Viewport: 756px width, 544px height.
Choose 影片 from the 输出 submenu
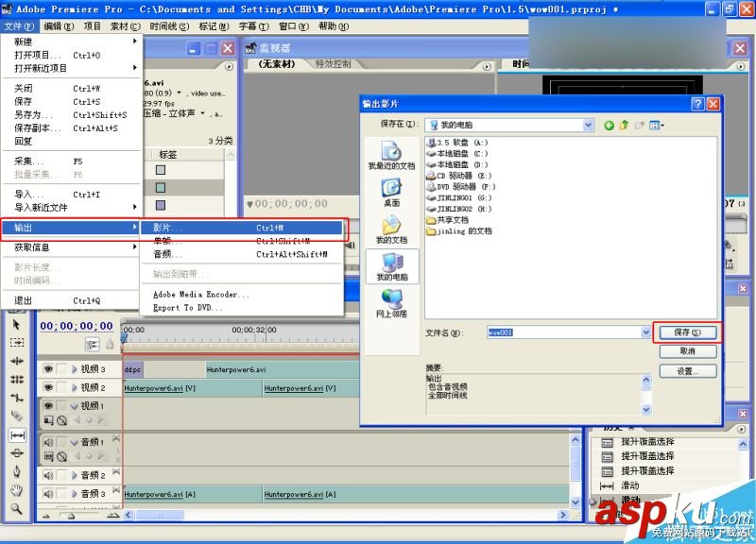(x=242, y=228)
